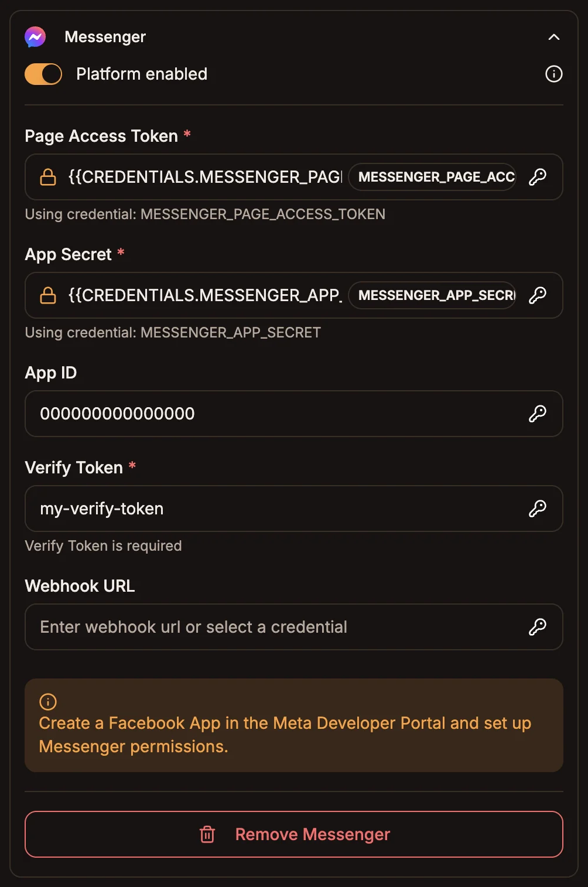
Task: Open credential picker for Verify Token
Action: point(537,509)
